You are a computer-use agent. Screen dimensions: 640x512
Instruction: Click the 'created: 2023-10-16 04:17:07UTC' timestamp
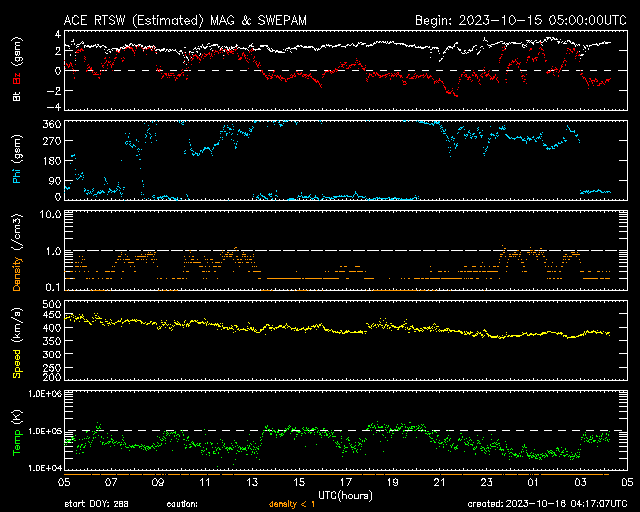(547, 504)
